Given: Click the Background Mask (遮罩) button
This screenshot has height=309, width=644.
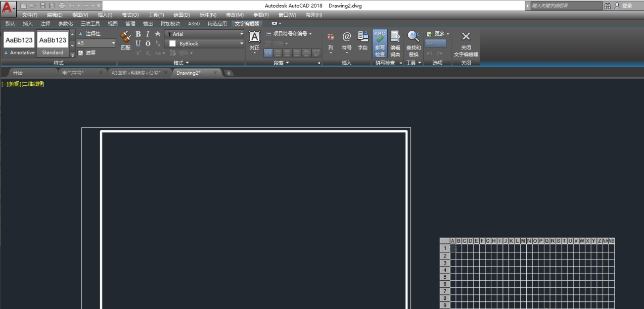Looking at the screenshot, I should (86, 53).
